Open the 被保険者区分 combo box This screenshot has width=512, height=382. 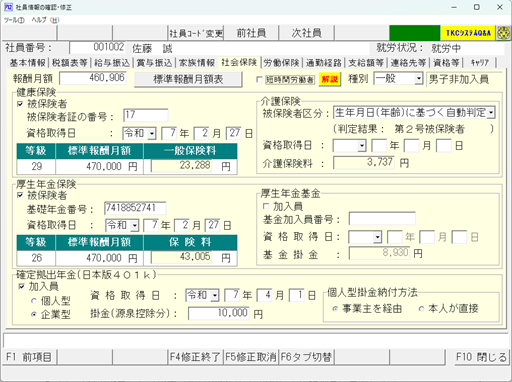tap(414, 113)
